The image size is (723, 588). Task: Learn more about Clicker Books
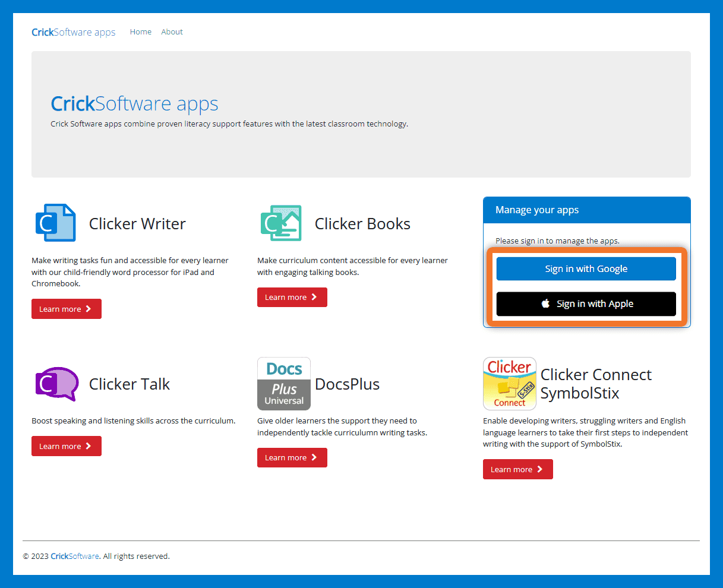292,297
